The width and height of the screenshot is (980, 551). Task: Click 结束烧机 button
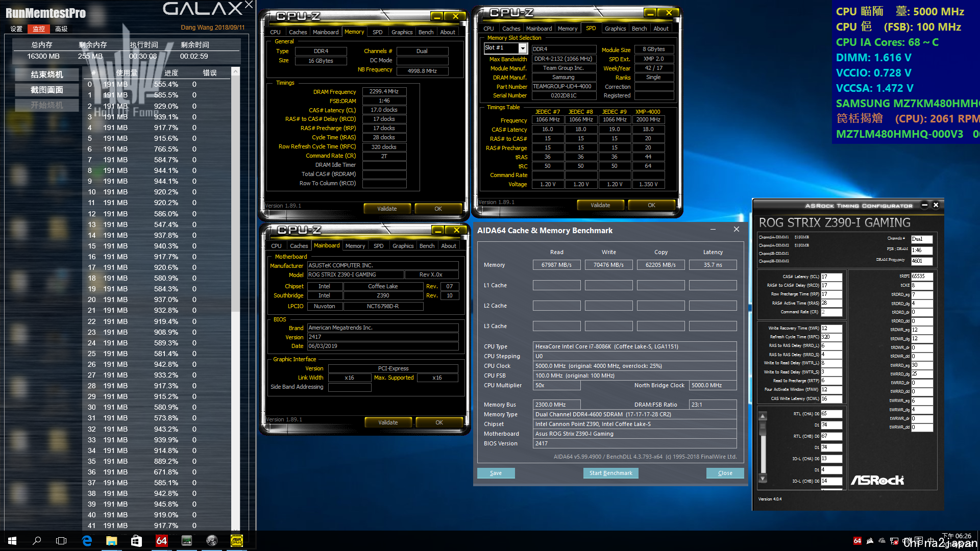(47, 74)
